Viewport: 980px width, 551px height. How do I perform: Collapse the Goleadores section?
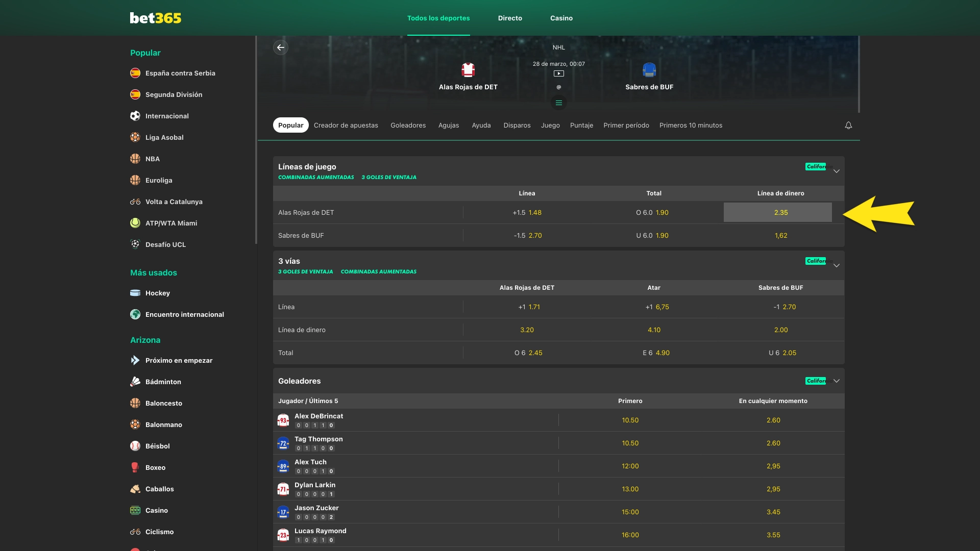(837, 381)
